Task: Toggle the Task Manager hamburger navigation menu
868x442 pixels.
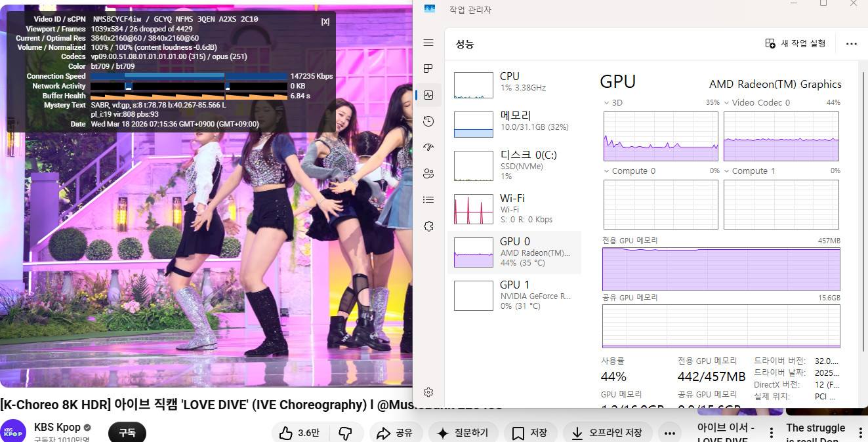Action: 428,43
